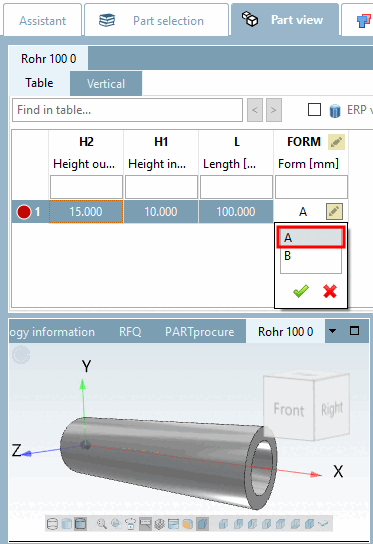Go to next search match arrow
The width and height of the screenshot is (373, 544).
coord(273,110)
